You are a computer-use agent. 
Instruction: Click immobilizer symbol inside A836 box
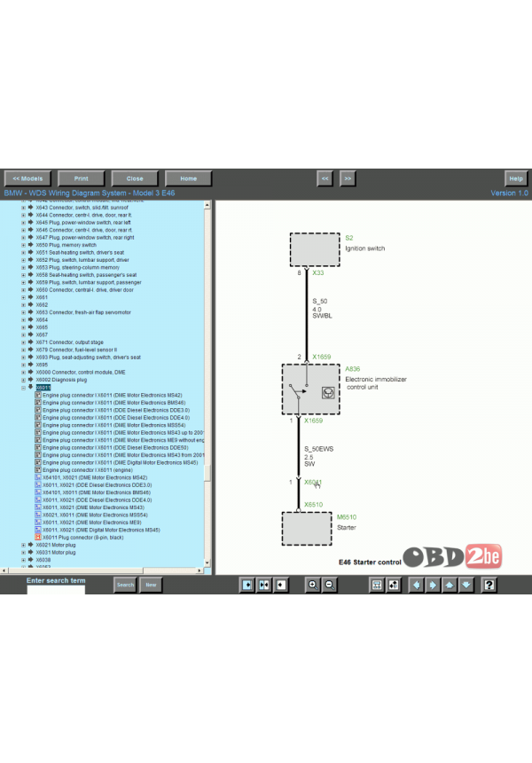click(328, 393)
